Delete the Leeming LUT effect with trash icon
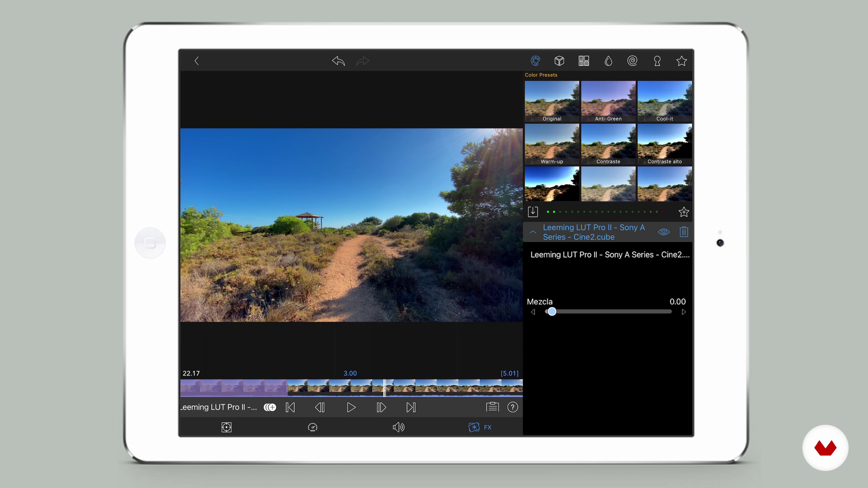The width and height of the screenshot is (868, 488). pyautogui.click(x=684, y=232)
